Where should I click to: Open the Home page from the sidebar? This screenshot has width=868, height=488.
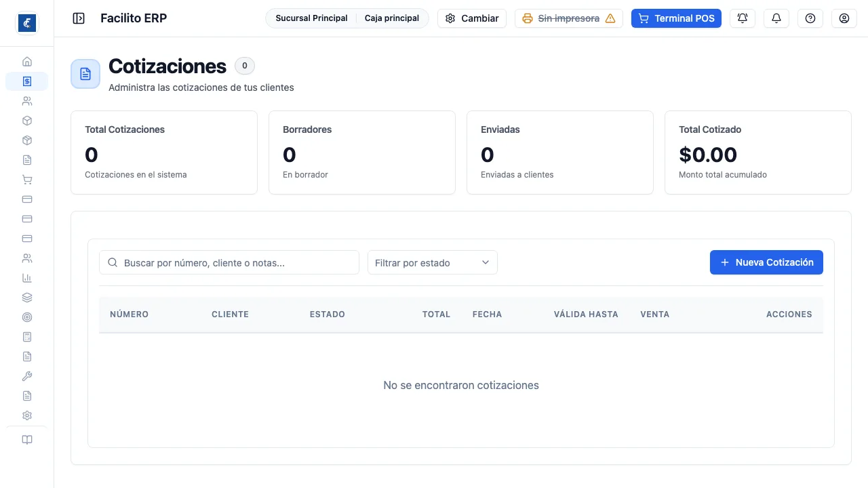tap(27, 62)
